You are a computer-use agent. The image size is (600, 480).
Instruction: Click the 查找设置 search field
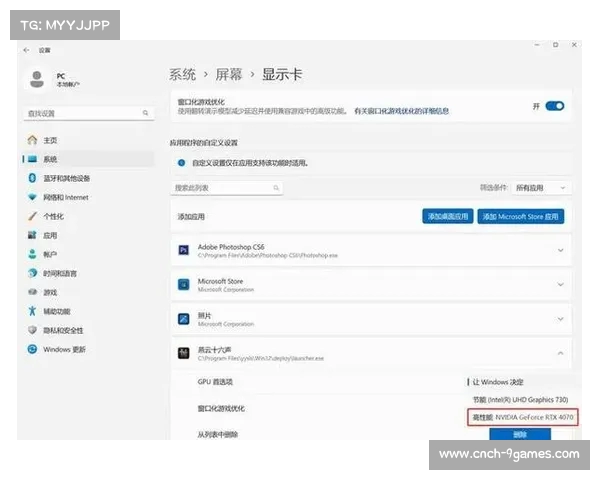click(x=89, y=113)
